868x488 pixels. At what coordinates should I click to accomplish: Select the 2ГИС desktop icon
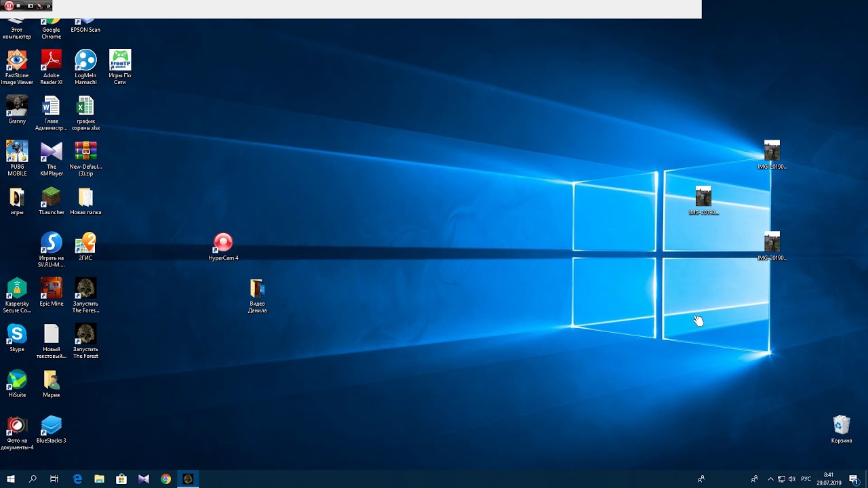pos(85,246)
